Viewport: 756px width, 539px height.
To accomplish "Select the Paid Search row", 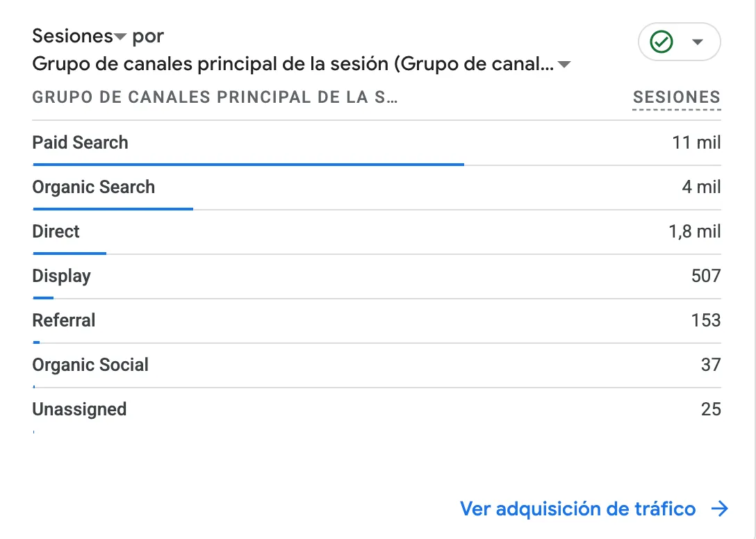I will coord(377,143).
